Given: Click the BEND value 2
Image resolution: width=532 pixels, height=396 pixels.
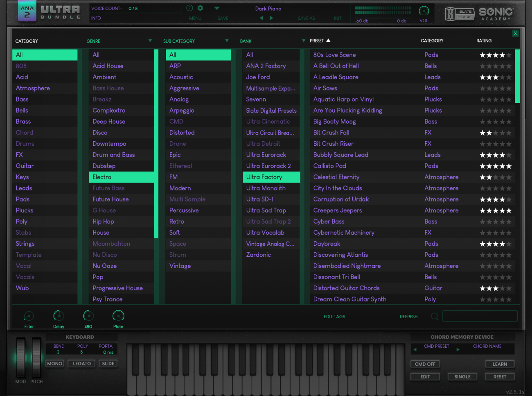Looking at the screenshot, I should point(58,352).
